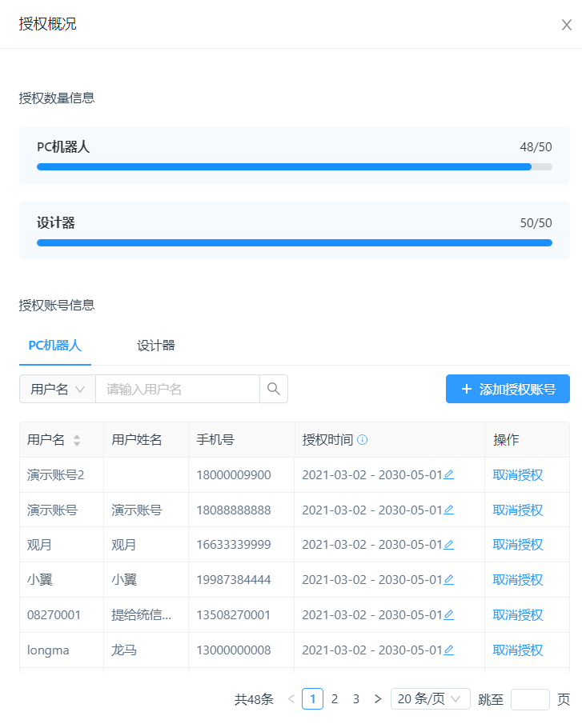The height and width of the screenshot is (728, 582).
Task: Click 取消授权 for 演示账号 row
Action: click(x=518, y=510)
